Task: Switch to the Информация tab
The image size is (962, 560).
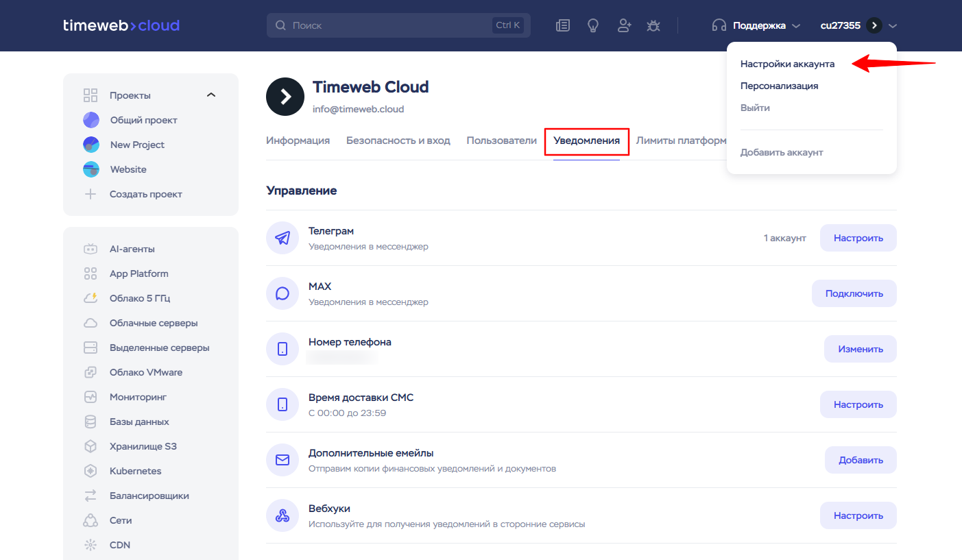Action: (298, 141)
